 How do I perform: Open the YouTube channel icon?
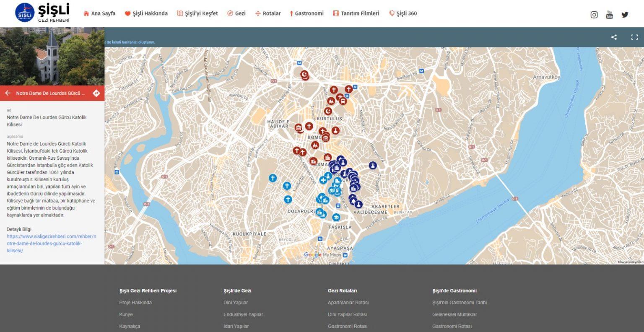pyautogui.click(x=609, y=15)
